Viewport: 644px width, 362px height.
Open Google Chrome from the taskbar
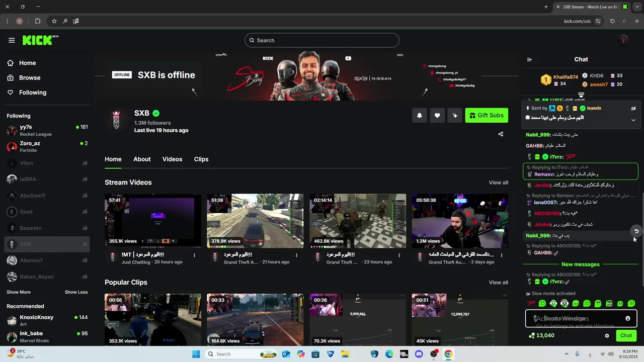(448, 354)
